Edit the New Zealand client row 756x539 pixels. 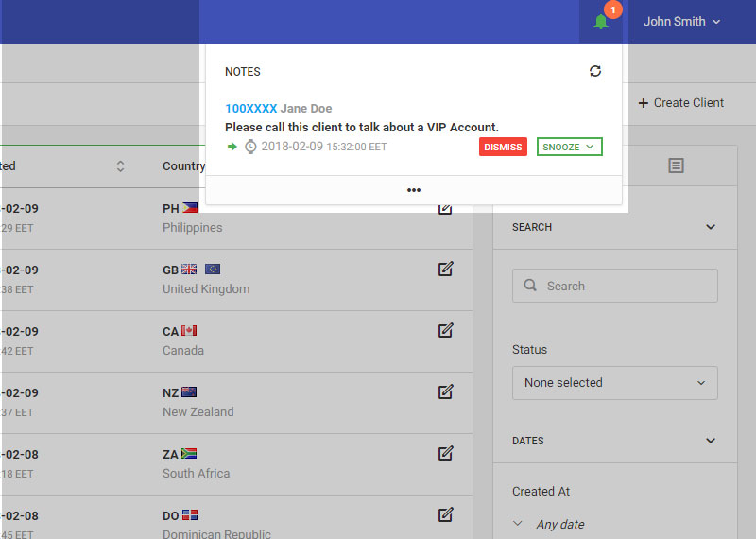(446, 391)
